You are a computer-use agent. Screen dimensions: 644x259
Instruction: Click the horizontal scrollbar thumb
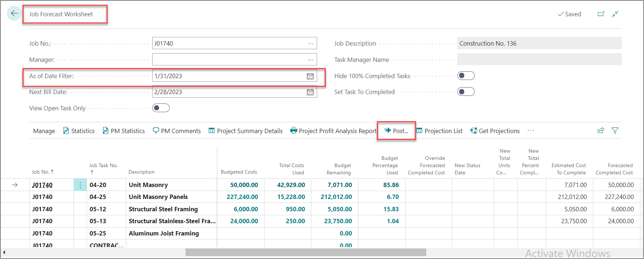[x=306, y=252]
